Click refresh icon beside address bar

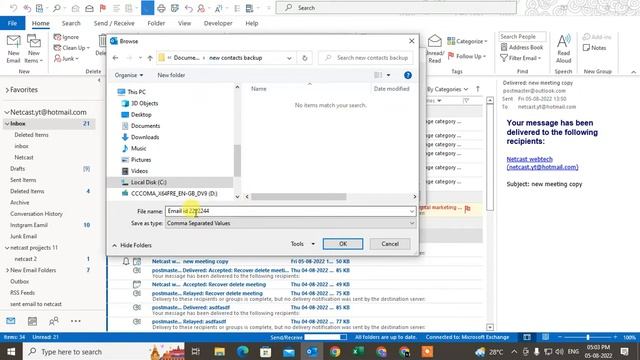[304, 58]
